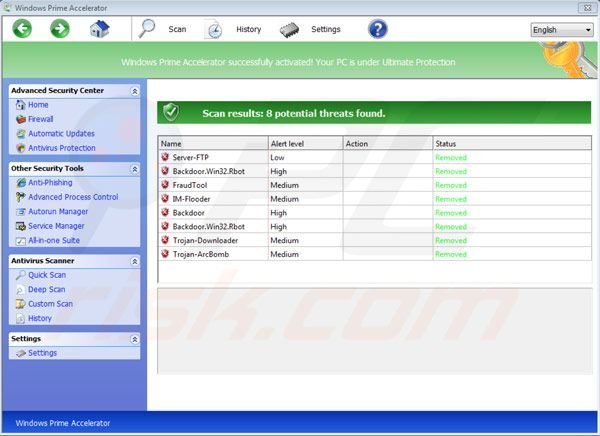This screenshot has width=600, height=436.
Task: Click the threat icon beside FraudTool
Action: (165, 185)
